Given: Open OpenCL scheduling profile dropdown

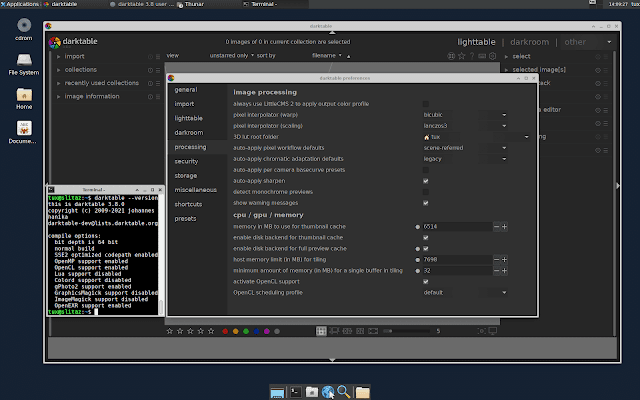Looking at the screenshot, I should pos(465,293).
